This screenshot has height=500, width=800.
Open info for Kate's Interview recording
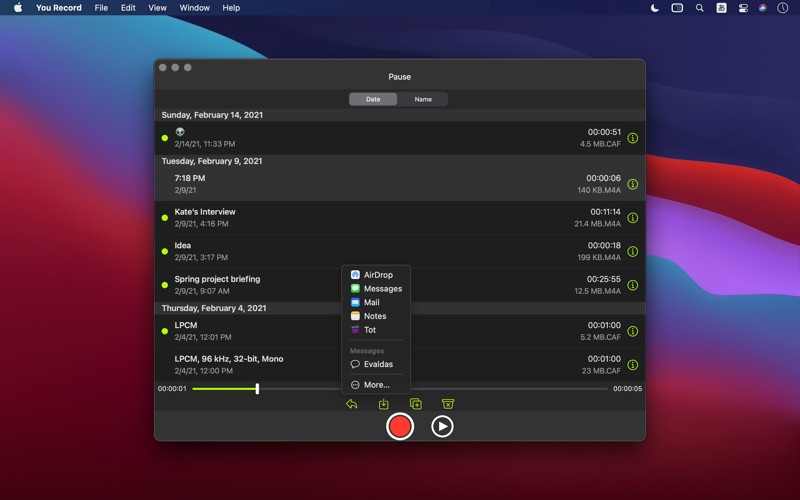click(632, 218)
